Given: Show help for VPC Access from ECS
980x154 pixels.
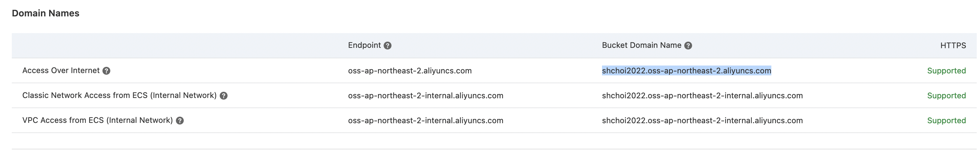Looking at the screenshot, I should pyautogui.click(x=180, y=121).
